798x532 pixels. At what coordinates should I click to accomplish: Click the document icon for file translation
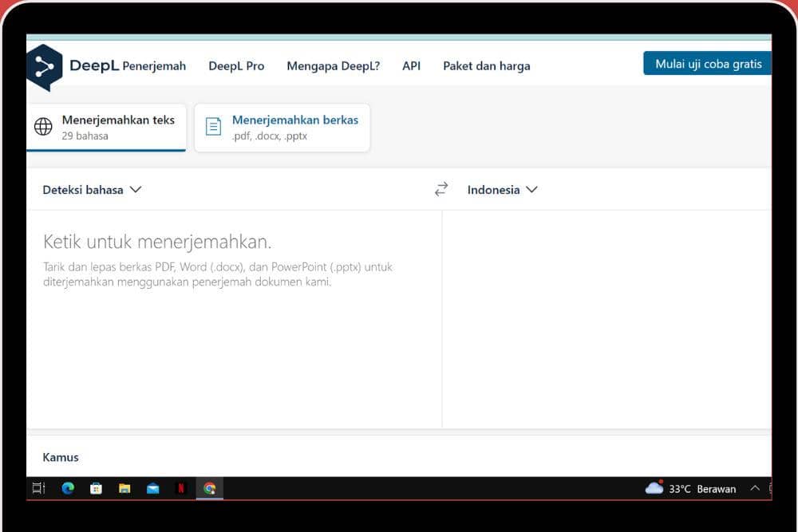213,127
